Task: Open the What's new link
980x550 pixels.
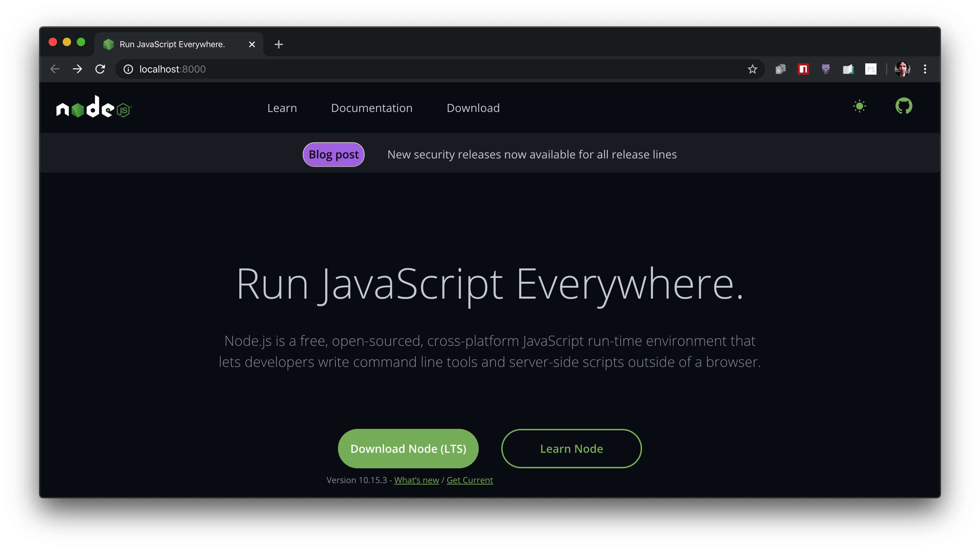Action: point(416,480)
